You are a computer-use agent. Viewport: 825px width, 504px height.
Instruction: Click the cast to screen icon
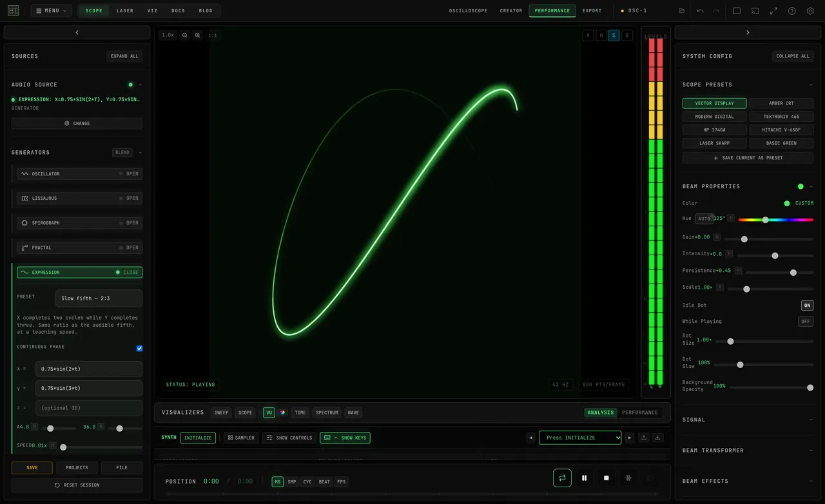pyautogui.click(x=755, y=11)
